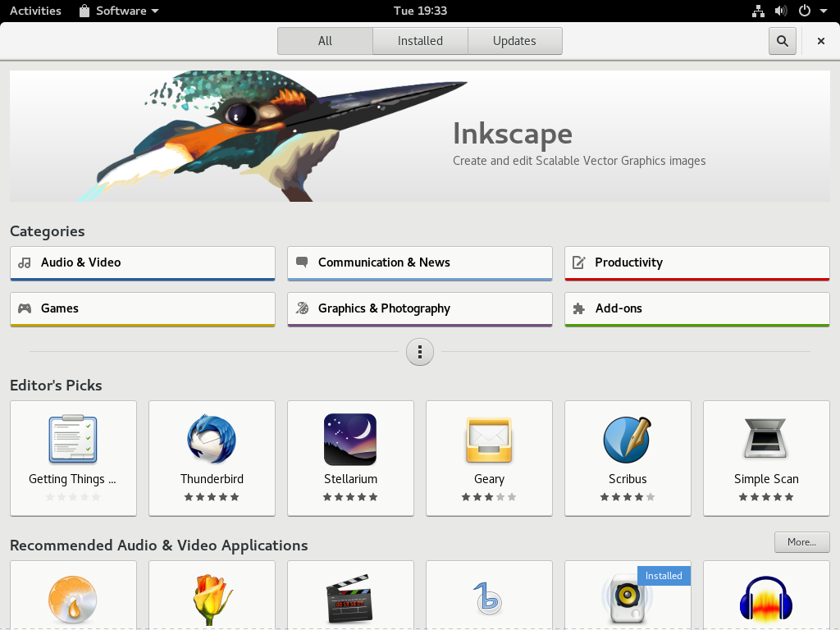Click the volume speaker icon in top bar
The width and height of the screenshot is (840, 630).
click(781, 11)
